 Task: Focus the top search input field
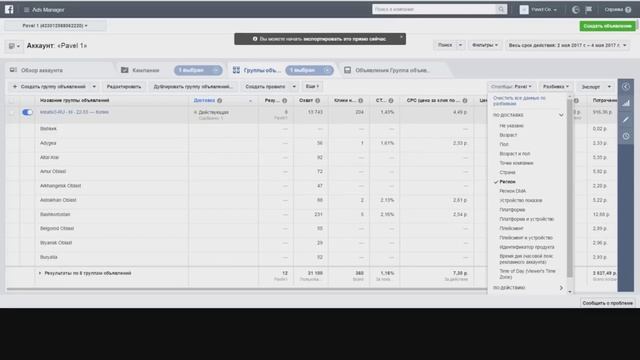434,9
